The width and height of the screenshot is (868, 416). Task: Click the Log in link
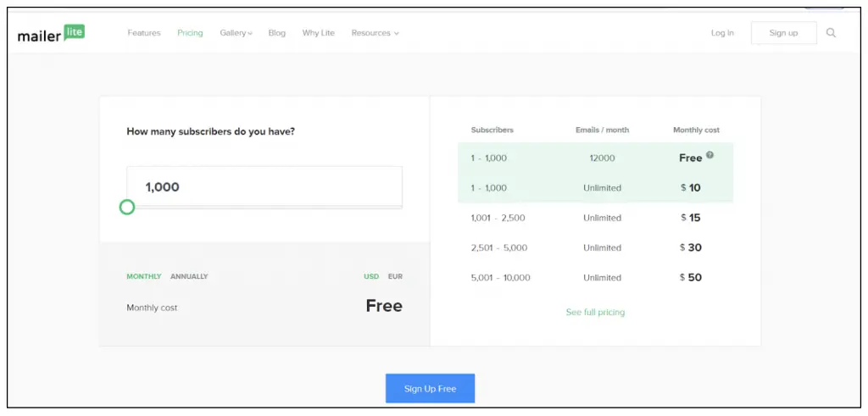coord(722,33)
